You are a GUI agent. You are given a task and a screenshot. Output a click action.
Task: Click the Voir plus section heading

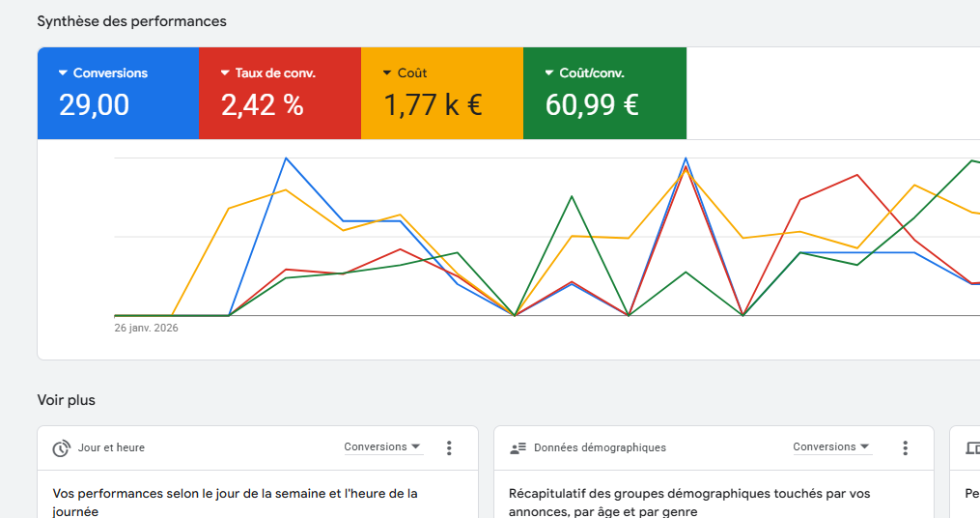[67, 400]
